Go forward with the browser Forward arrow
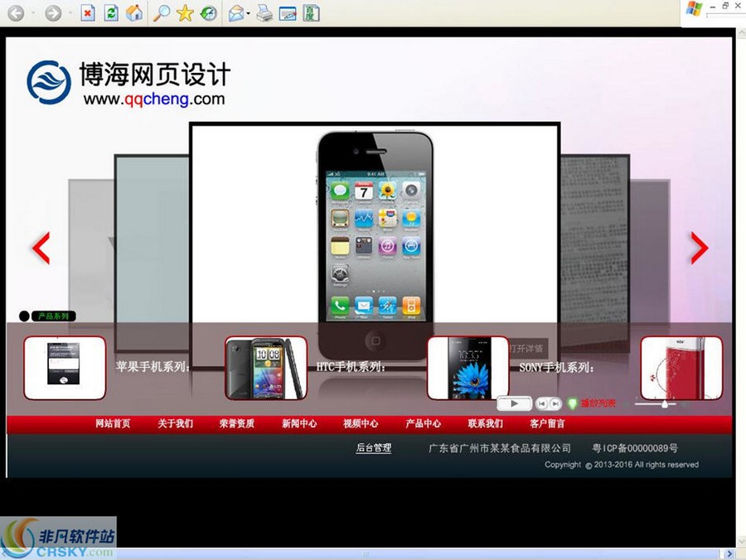The width and height of the screenshot is (746, 560). 53,13
